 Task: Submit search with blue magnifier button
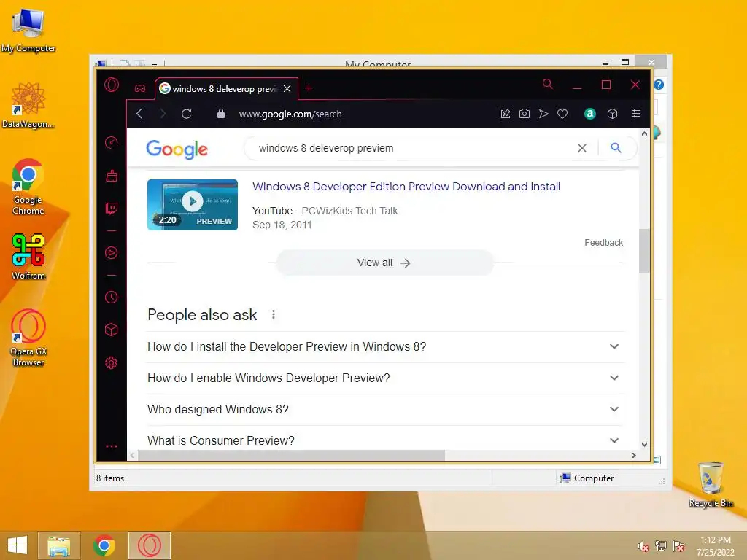[616, 148]
